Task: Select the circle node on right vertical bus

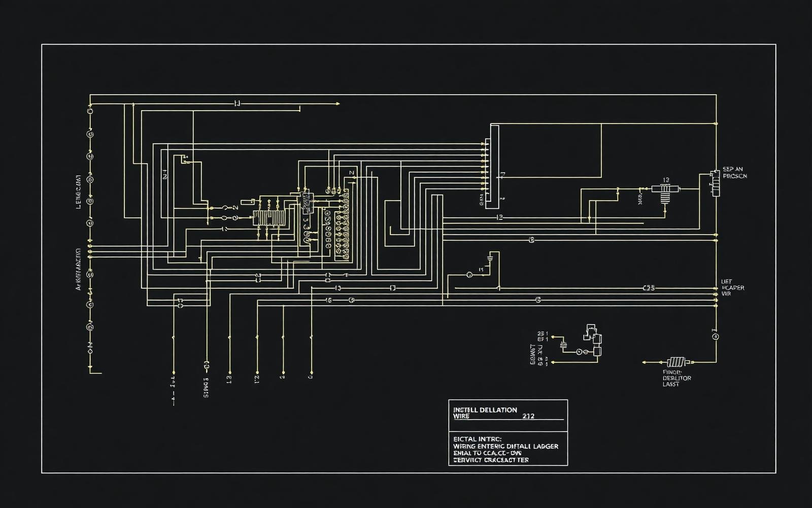Action: [716, 336]
